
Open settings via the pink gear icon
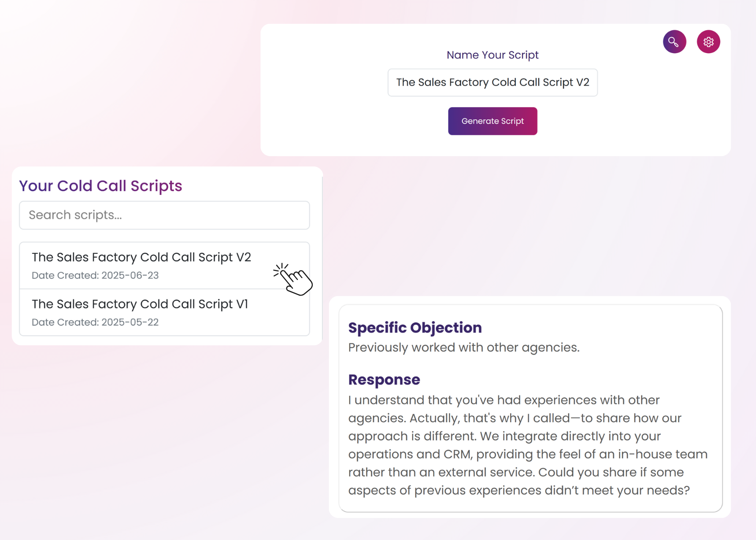(x=708, y=42)
